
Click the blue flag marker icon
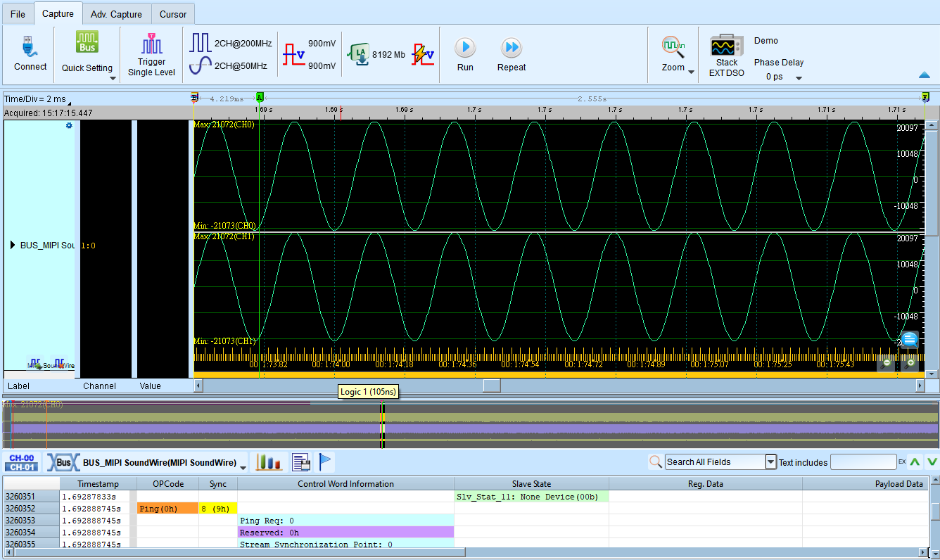[x=325, y=462]
